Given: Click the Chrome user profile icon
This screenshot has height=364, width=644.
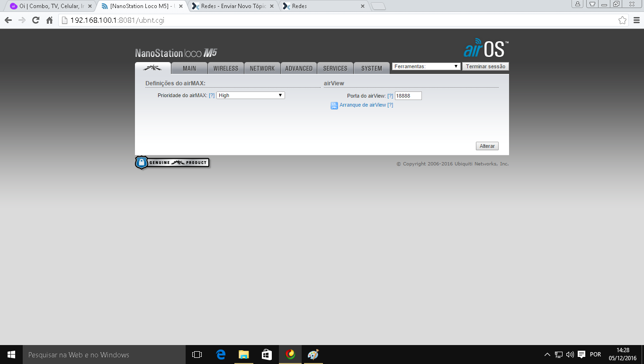Looking at the screenshot, I should [x=578, y=4].
